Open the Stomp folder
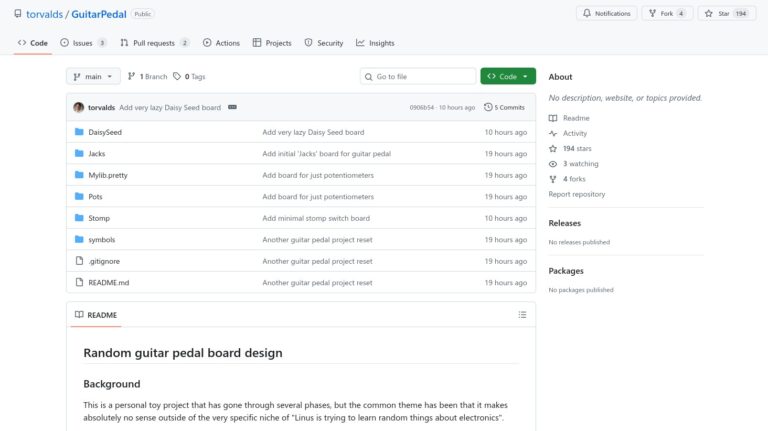768x431 pixels. tap(99, 218)
